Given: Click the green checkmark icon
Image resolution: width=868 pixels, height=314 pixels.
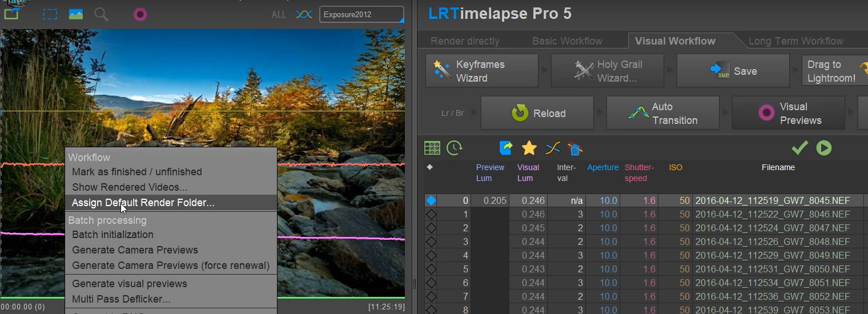Looking at the screenshot, I should click(799, 148).
